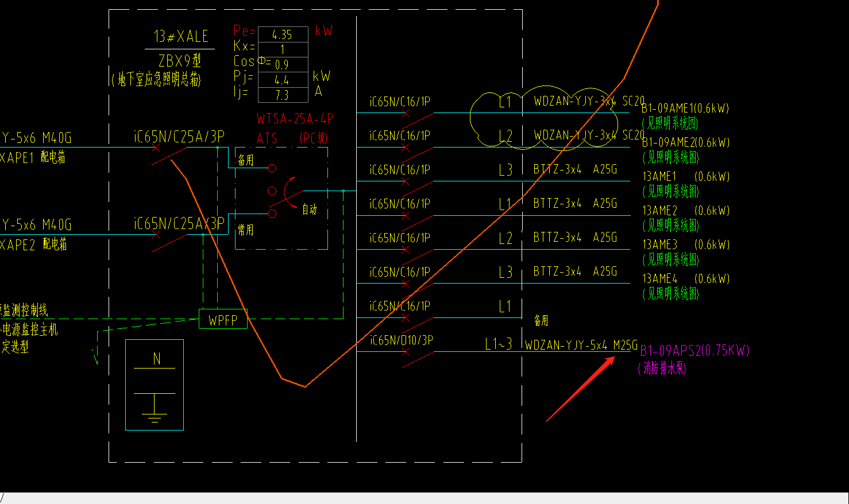Viewport: 849px width, 504px height.
Task: Select the Pj value 4.4 cell
Action: [x=283, y=80]
